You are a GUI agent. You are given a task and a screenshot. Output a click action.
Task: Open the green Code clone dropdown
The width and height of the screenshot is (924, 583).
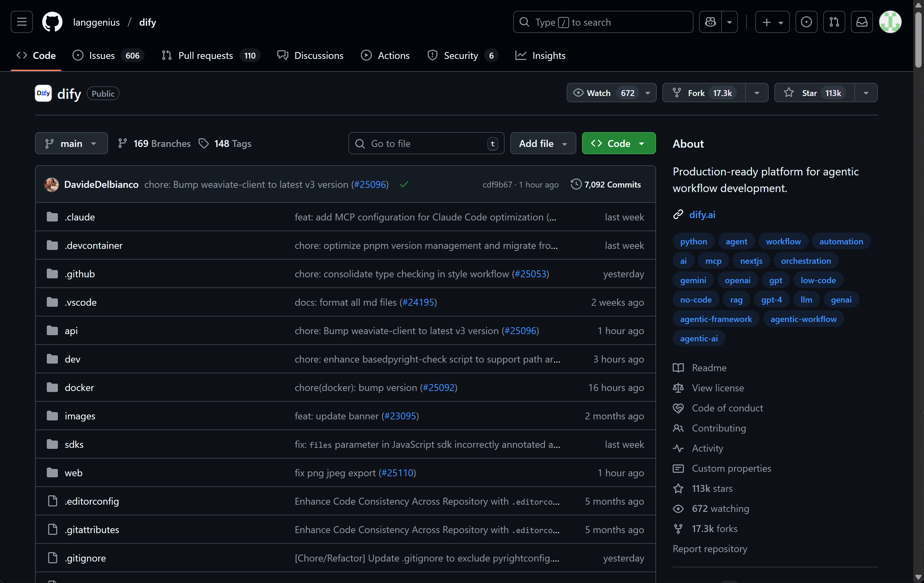619,143
